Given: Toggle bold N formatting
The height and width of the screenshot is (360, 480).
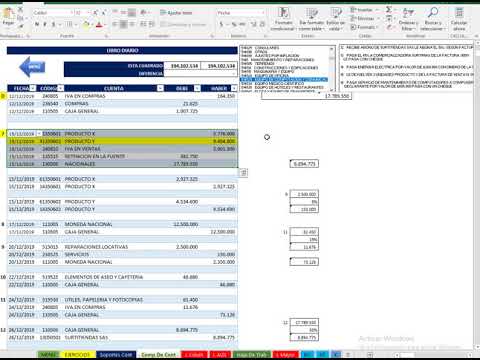Looking at the screenshot, I should tap(37, 24).
